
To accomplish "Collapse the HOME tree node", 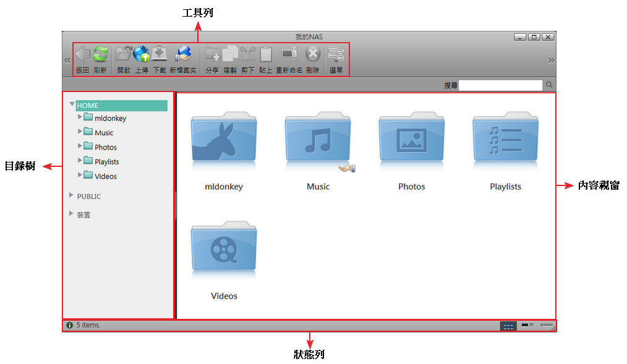I will tap(72, 104).
